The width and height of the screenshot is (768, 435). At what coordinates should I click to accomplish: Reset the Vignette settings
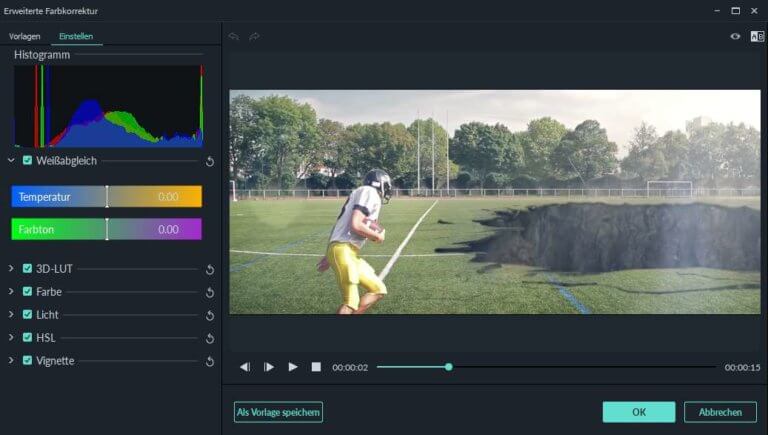[x=210, y=361]
